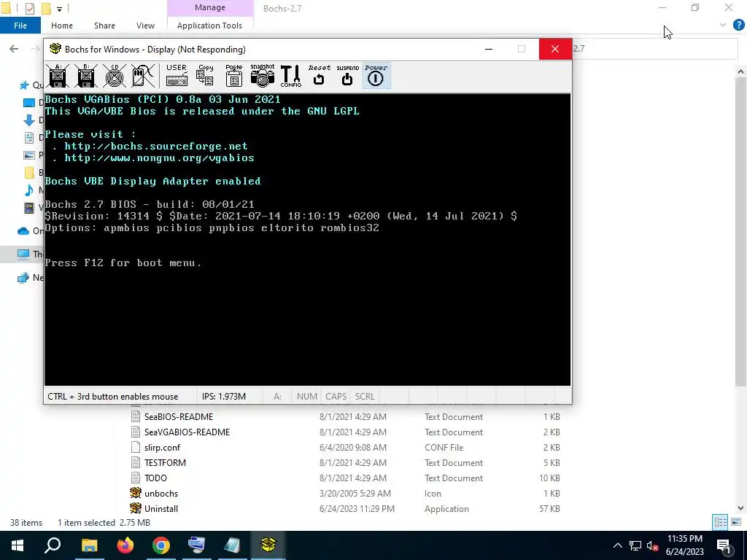The width and height of the screenshot is (747, 560).
Task: Launch Chrome from taskbar
Action: tap(161, 545)
